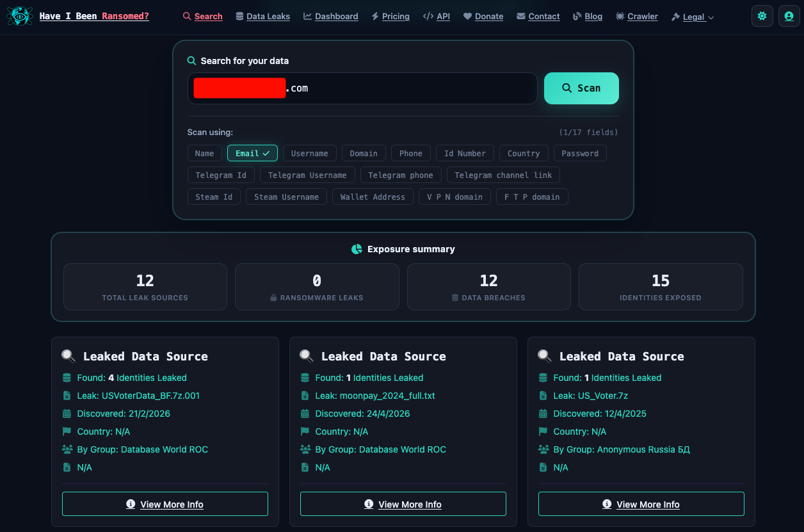Select the Password scan field
The height and width of the screenshot is (532, 804).
(x=580, y=153)
